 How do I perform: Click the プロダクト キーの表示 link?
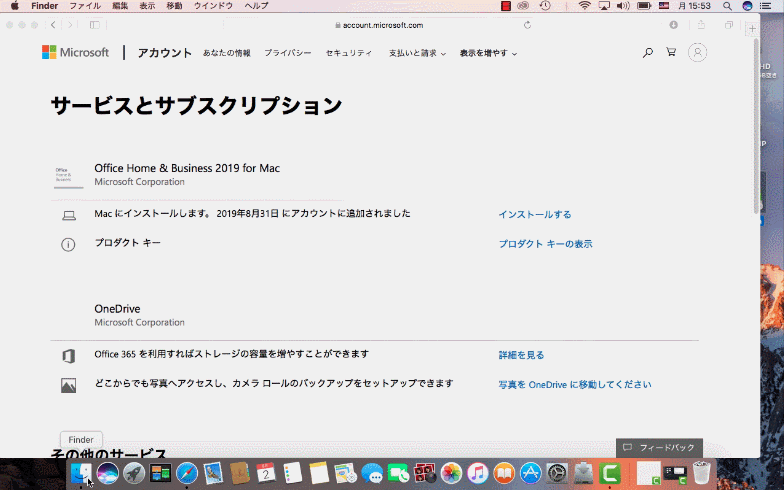coord(546,244)
